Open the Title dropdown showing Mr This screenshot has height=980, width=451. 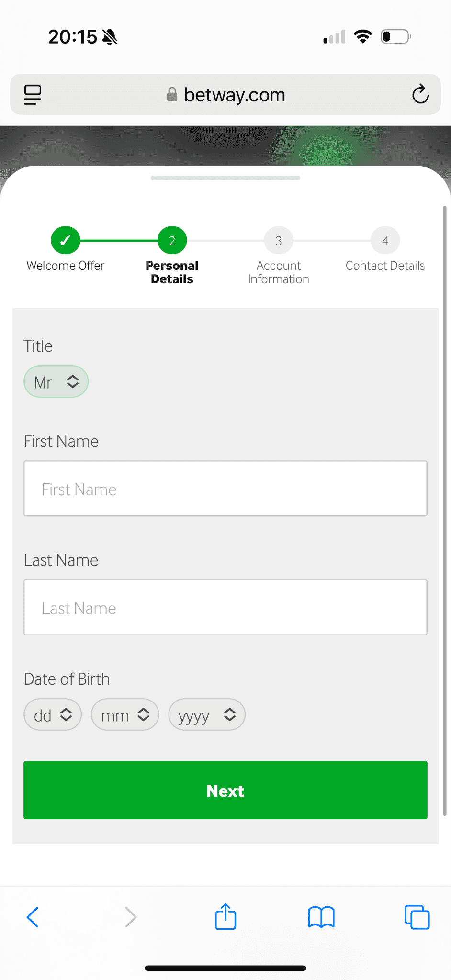point(56,381)
